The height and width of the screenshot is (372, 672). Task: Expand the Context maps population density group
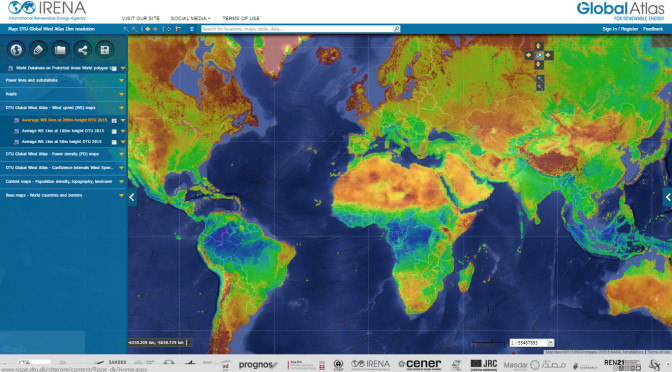pos(121,182)
